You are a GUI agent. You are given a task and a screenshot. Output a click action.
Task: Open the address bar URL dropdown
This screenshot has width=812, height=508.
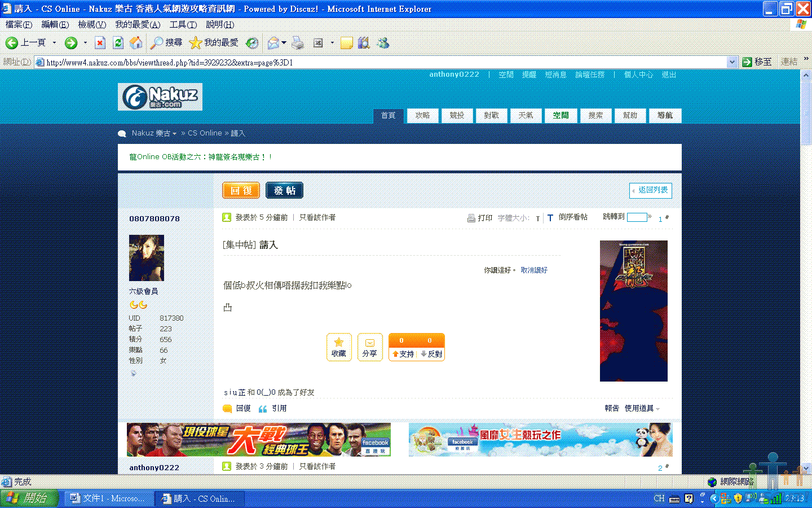(x=732, y=62)
